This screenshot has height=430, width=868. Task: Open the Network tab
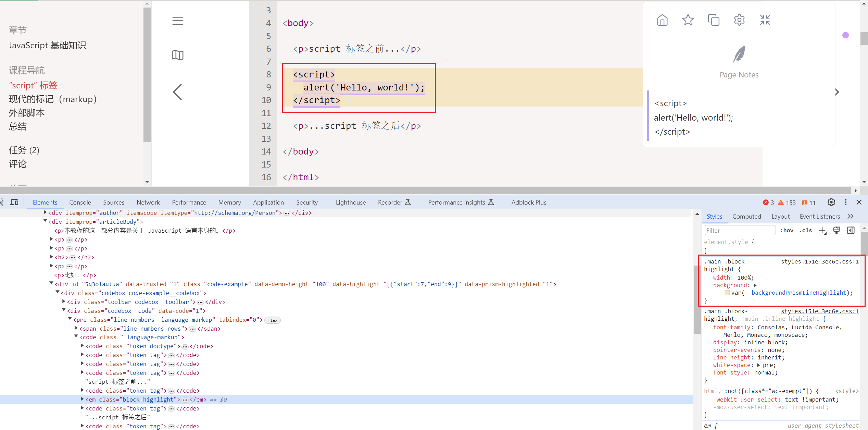(148, 202)
